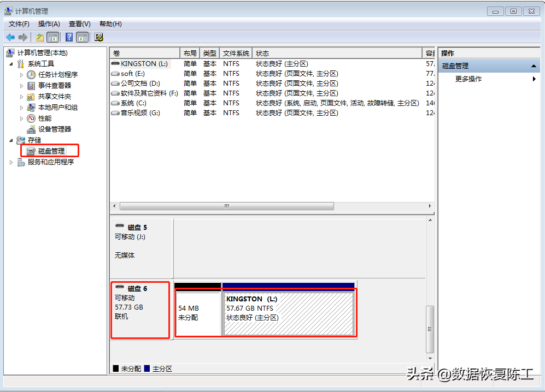
Task: Click the disk view scroll-down arrow
Action: pyautogui.click(x=430, y=358)
